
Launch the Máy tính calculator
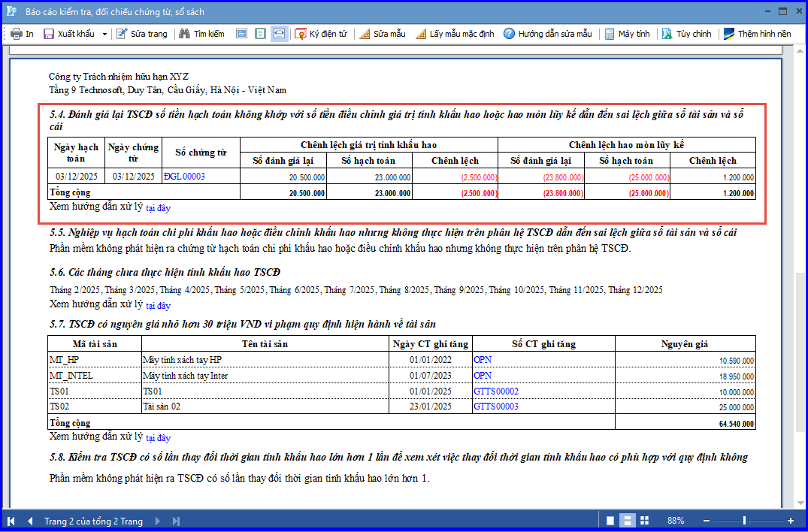coord(627,34)
